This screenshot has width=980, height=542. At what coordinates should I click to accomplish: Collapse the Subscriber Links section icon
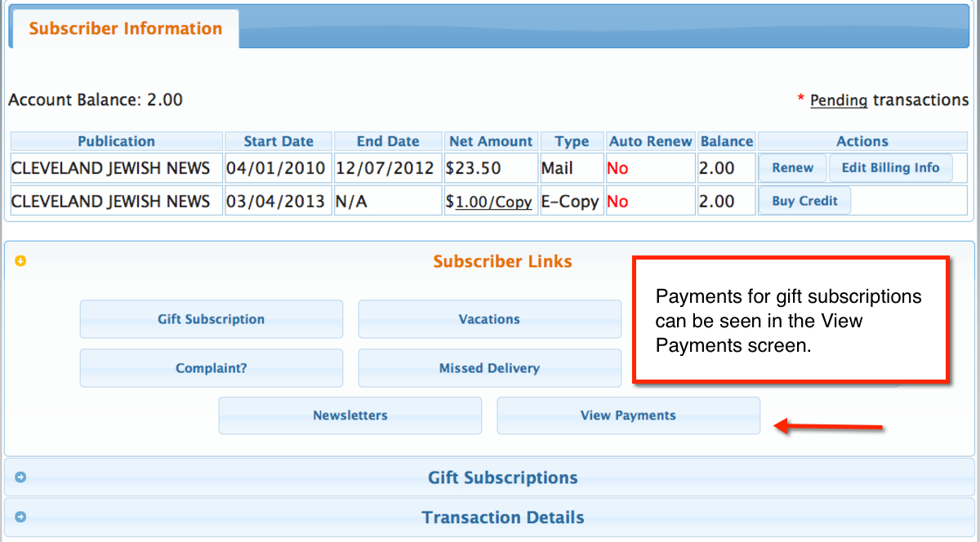click(x=21, y=261)
